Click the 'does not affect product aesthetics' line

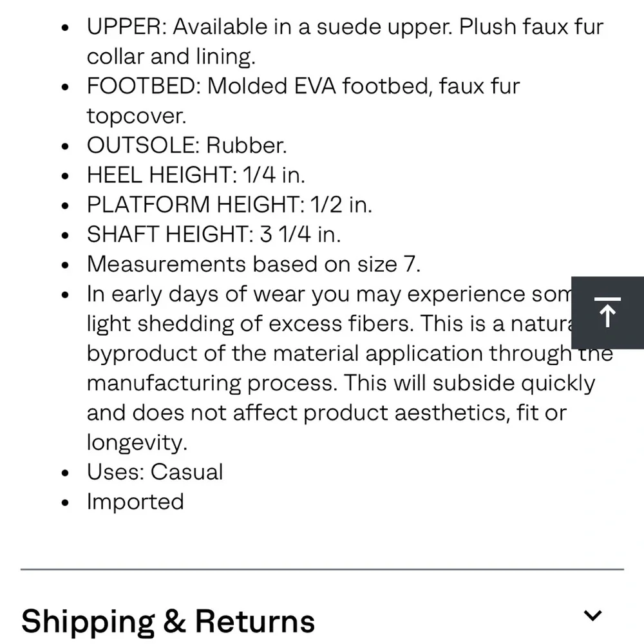click(x=327, y=413)
